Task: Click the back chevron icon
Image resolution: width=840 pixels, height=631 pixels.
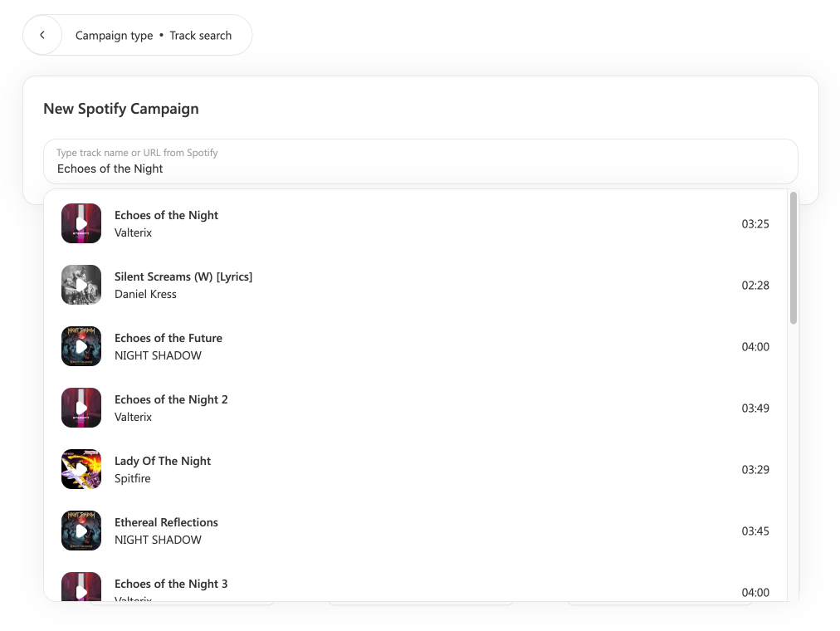Action: pyautogui.click(x=42, y=35)
